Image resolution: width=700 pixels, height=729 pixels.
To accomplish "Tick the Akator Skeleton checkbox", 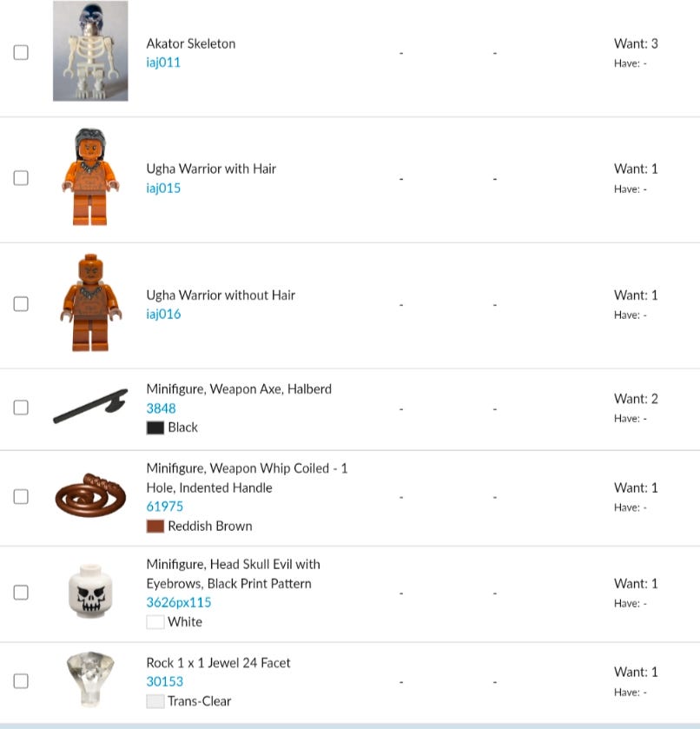I will 21,52.
